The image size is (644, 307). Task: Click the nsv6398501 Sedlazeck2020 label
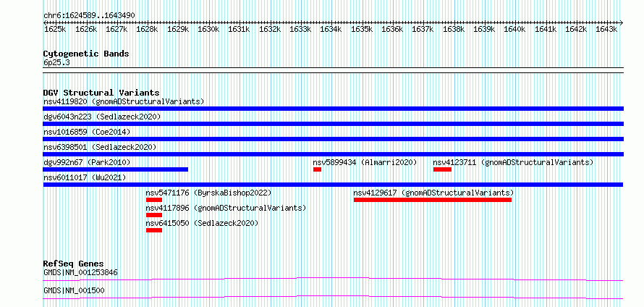point(100,147)
